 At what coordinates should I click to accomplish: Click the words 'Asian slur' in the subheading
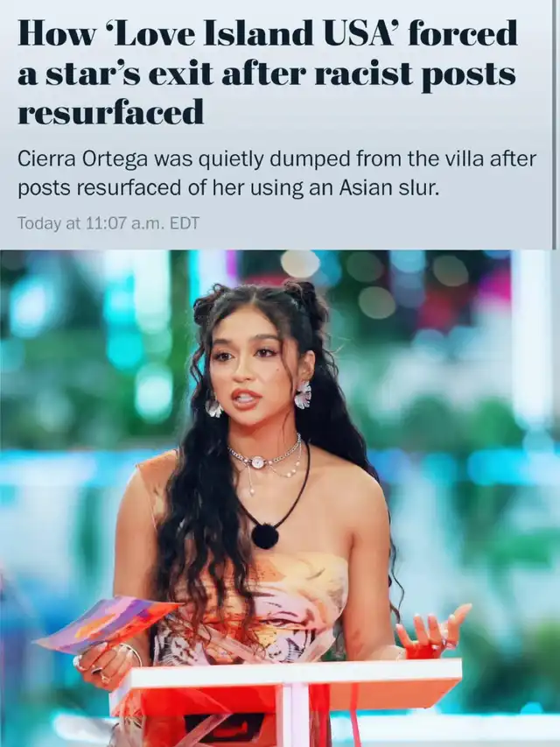pyautogui.click(x=388, y=188)
